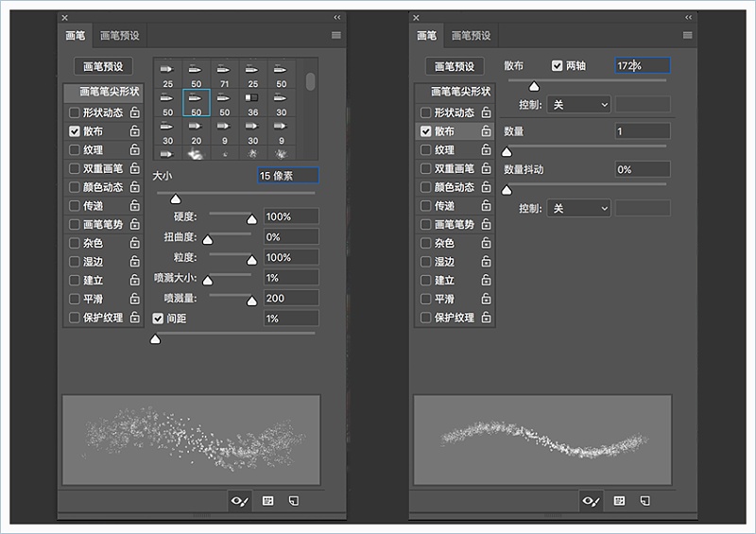Collapse the right panel using the double-arrow icon
Viewport: 756px width, 534px height.
pos(688,17)
